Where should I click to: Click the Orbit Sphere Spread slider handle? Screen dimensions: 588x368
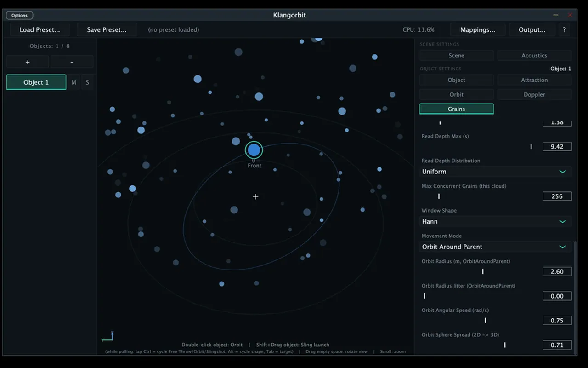point(505,345)
